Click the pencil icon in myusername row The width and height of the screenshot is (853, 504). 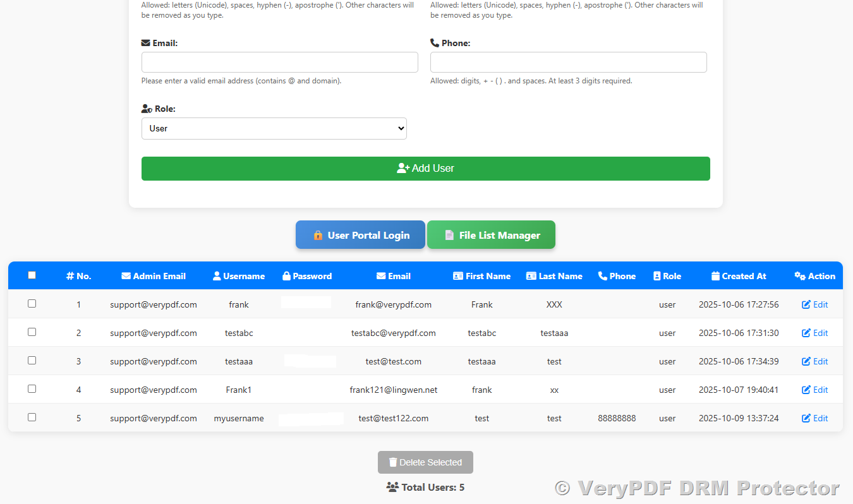(806, 418)
